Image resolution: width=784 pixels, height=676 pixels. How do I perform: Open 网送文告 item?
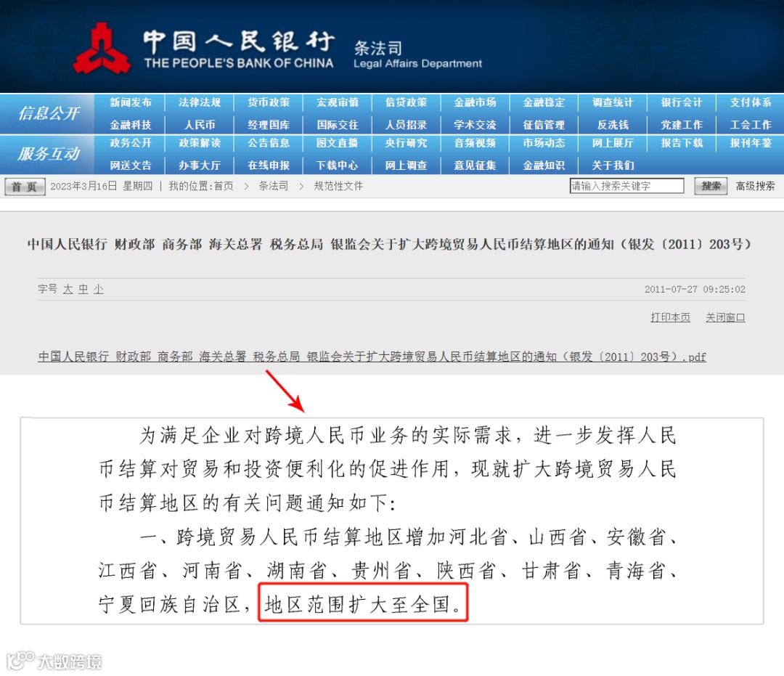point(131,165)
